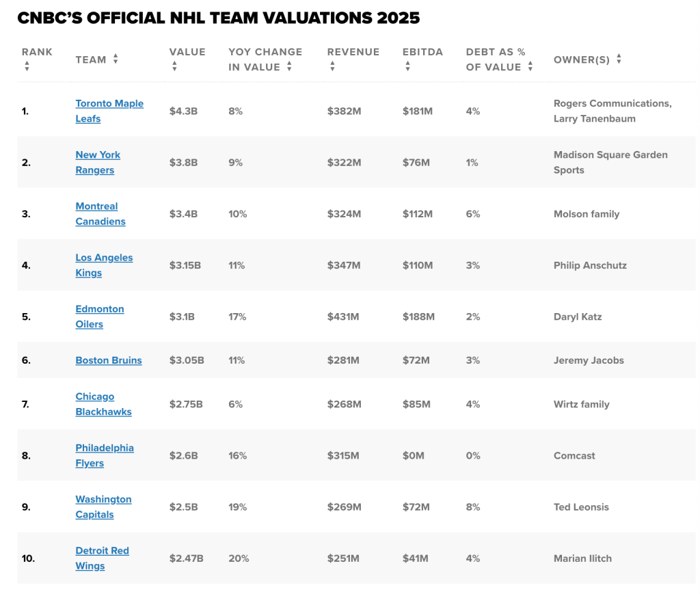Image resolution: width=700 pixels, height=594 pixels.
Task: Toggle YoY Change in Value sort arrows
Action: coord(289,66)
